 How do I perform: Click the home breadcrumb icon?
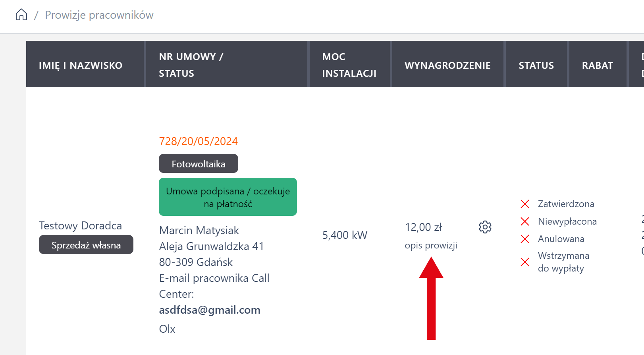tap(21, 15)
